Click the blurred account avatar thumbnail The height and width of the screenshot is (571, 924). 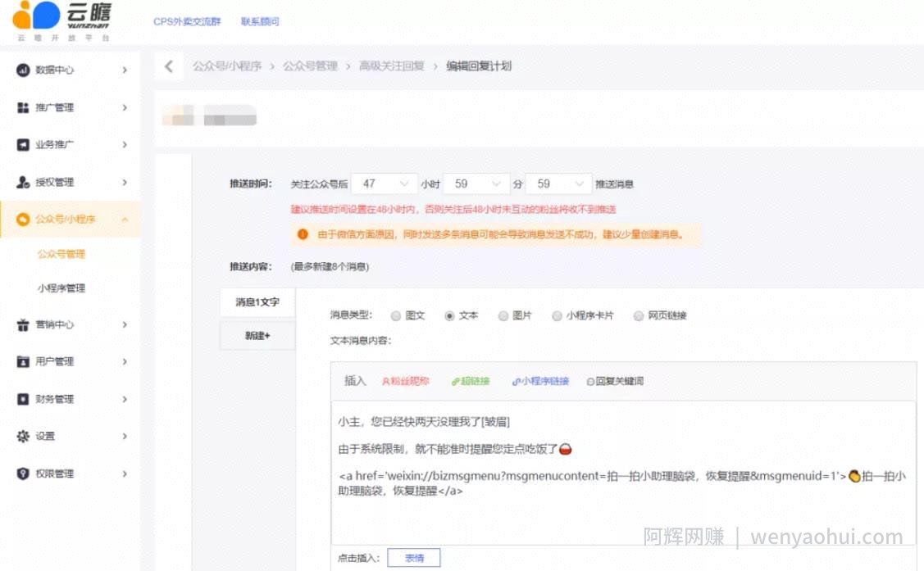click(178, 115)
